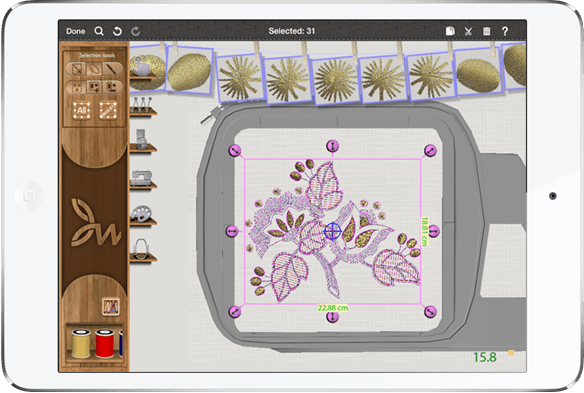The height and width of the screenshot is (393, 584).
Task: Pick the partially visible blue thread spool
Action: point(121,343)
